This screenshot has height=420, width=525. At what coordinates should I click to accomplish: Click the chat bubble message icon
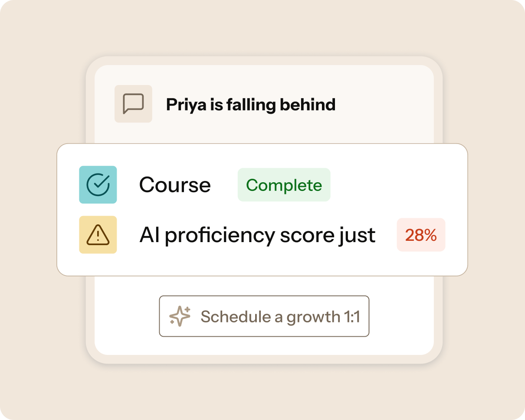tap(133, 104)
